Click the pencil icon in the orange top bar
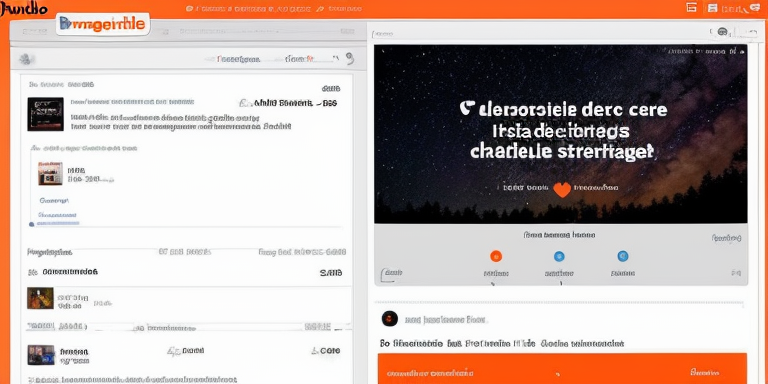 pos(320,9)
